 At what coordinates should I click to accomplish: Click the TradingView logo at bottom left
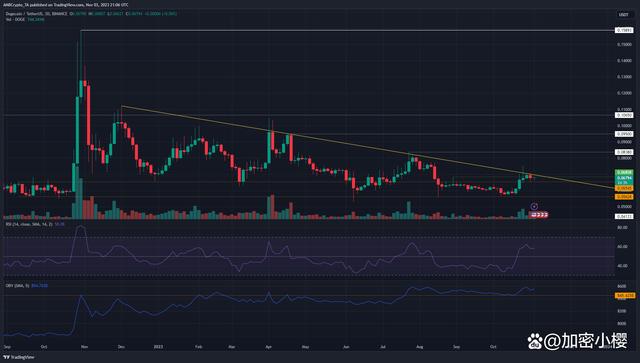point(19,357)
